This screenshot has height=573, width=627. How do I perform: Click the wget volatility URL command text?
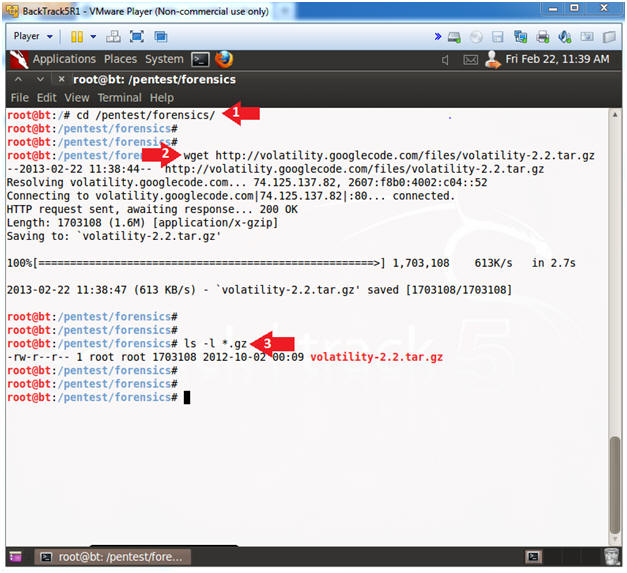tap(389, 156)
